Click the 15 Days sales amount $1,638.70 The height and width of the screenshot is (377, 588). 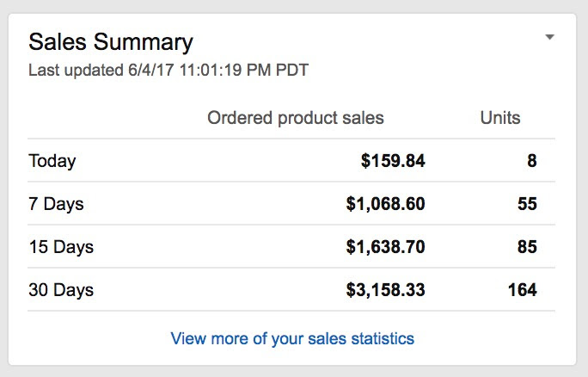click(385, 247)
